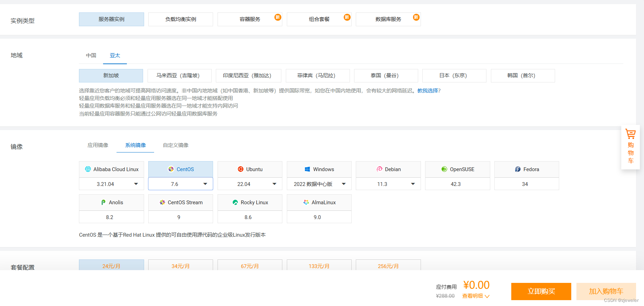Click the AlmaLinux logo icon
Image resolution: width=644 pixels, height=306 pixels.
pos(306,202)
